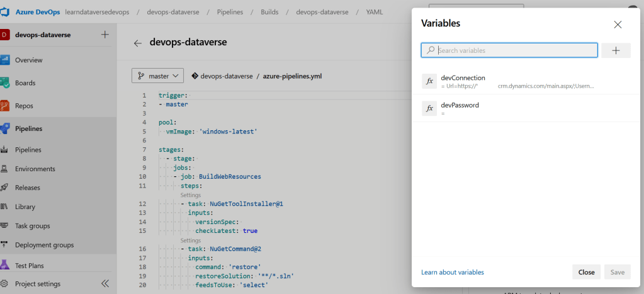
Task: Select Deployment groups in sidebar
Action: pos(44,245)
